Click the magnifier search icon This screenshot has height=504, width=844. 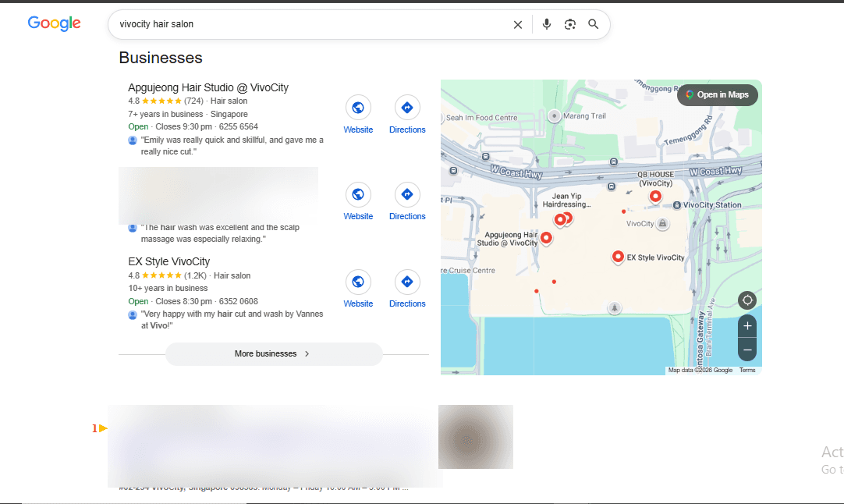pyautogui.click(x=593, y=24)
